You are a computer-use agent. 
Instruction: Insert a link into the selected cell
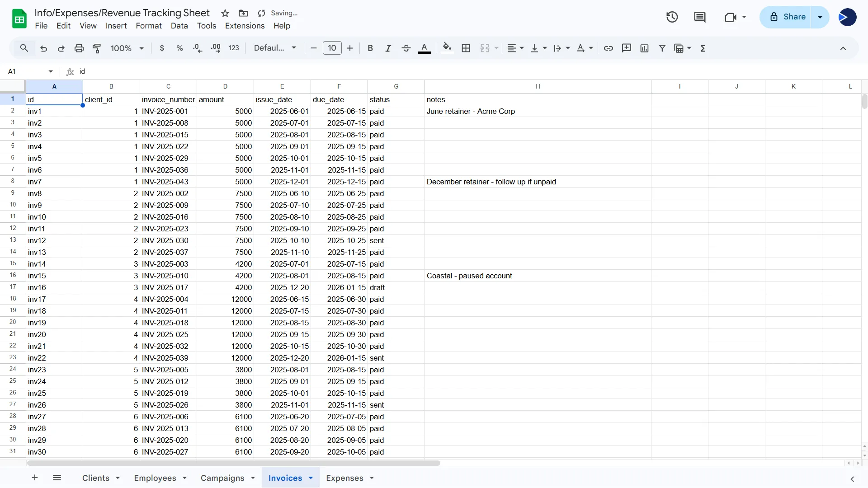608,48
